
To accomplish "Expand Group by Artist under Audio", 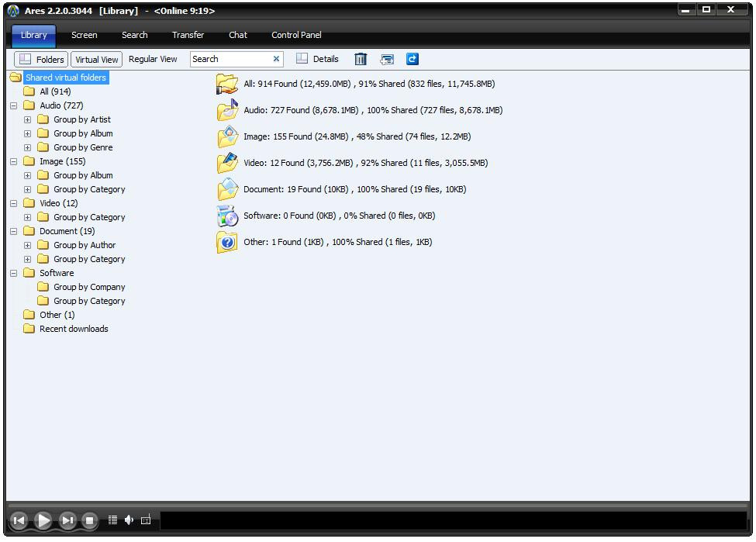I will tap(27, 119).
